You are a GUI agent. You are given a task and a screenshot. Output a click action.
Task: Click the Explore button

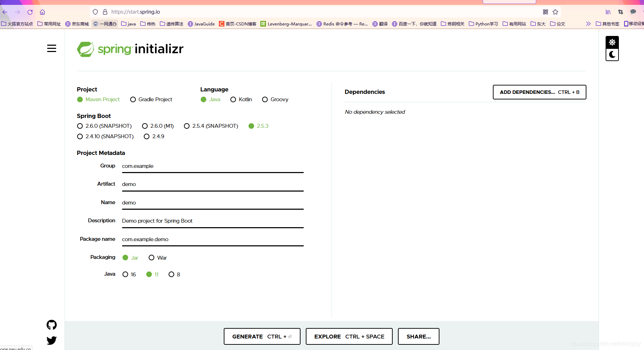[x=349, y=336]
